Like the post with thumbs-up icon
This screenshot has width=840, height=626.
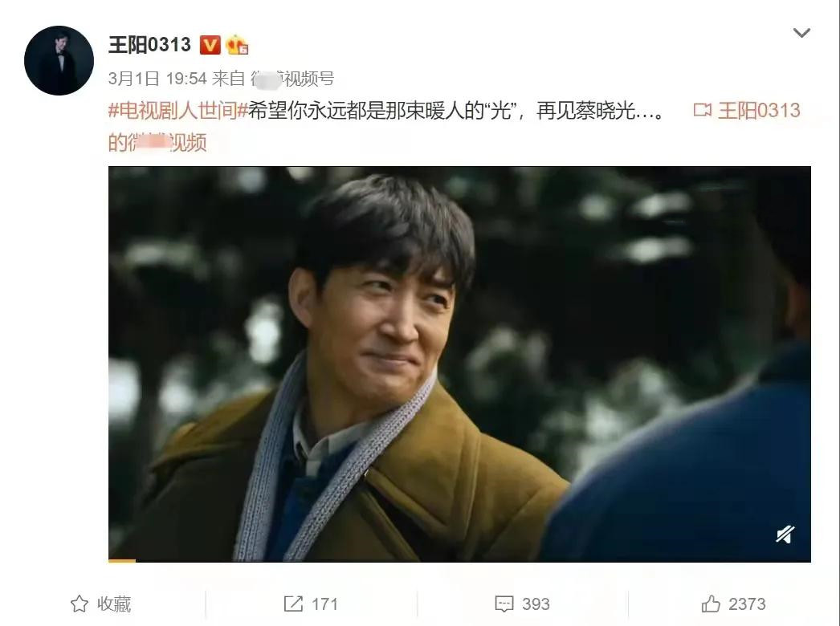711,604
